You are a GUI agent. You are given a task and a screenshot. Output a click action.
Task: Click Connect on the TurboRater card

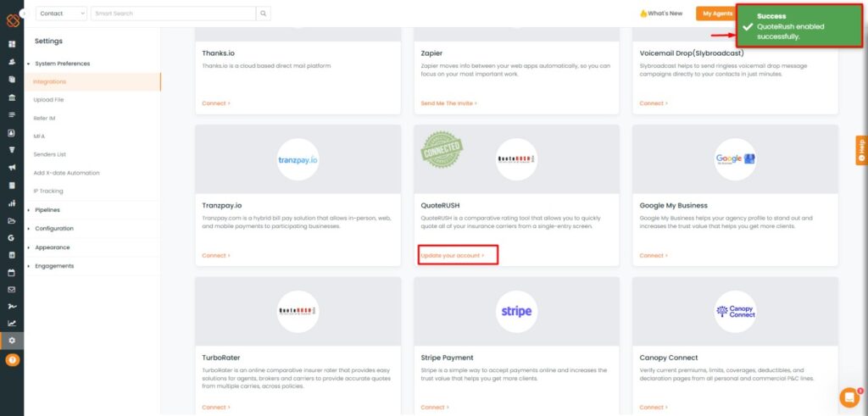(x=216, y=408)
